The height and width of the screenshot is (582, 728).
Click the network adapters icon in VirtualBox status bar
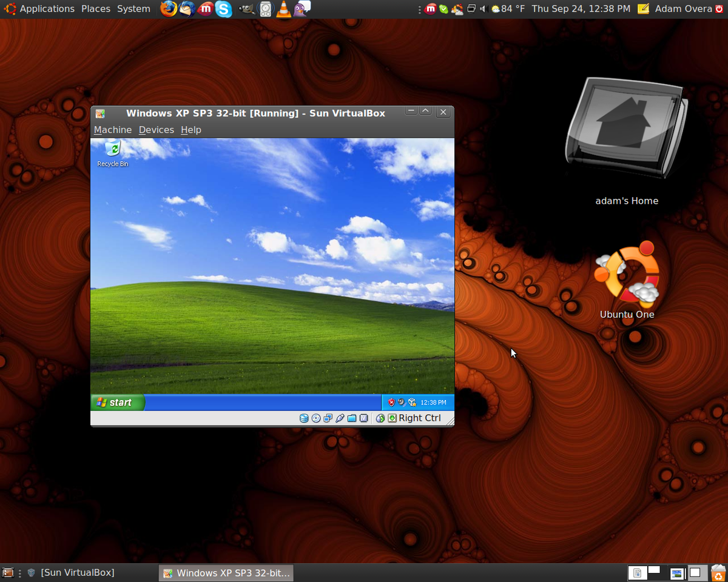coord(328,418)
